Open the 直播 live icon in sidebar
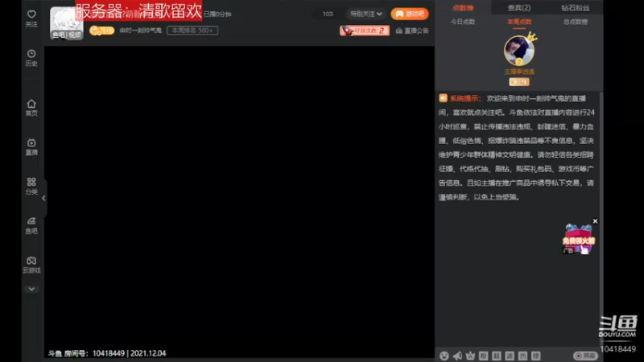The width and height of the screenshot is (644, 362). point(31,147)
